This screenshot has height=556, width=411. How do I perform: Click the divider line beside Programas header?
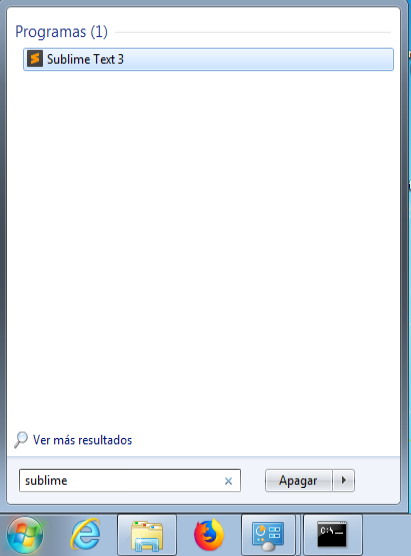[x=253, y=32]
